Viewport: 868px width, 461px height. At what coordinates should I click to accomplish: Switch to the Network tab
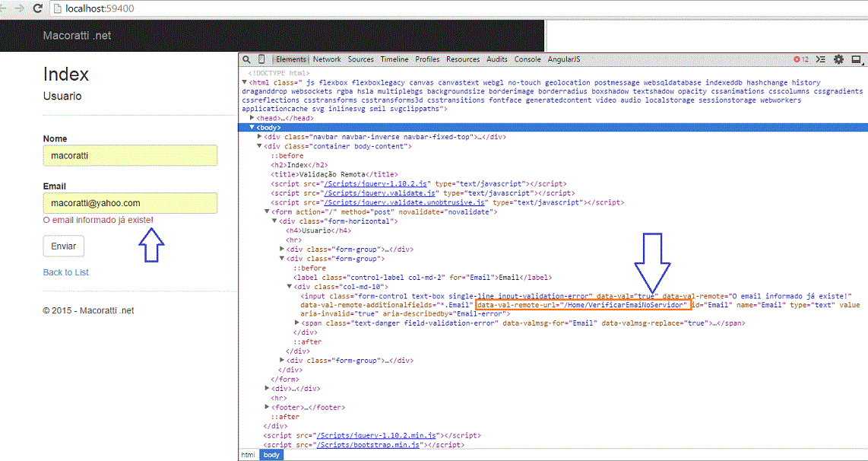(x=327, y=59)
